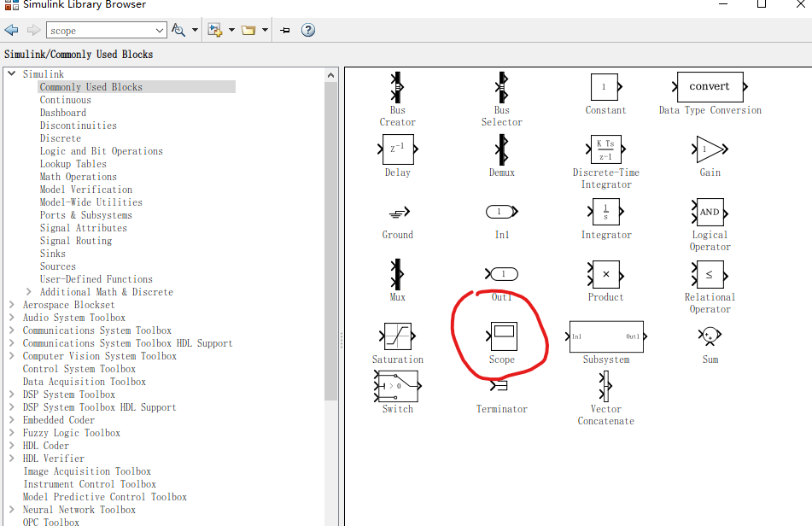Select the Switch block
812x526 pixels.
398,386
